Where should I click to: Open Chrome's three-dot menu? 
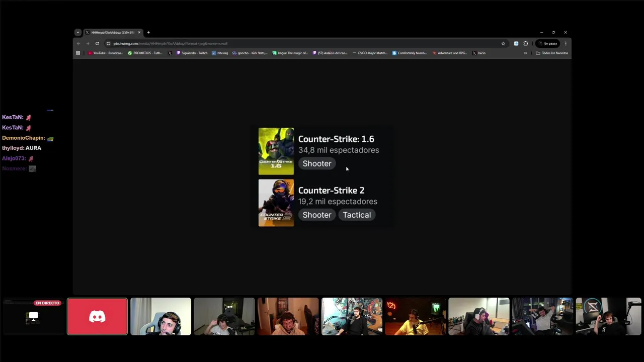coord(566,43)
